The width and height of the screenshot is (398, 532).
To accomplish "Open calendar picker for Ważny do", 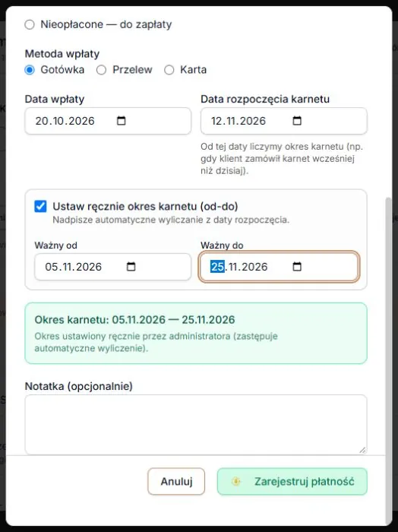I will [x=297, y=267].
